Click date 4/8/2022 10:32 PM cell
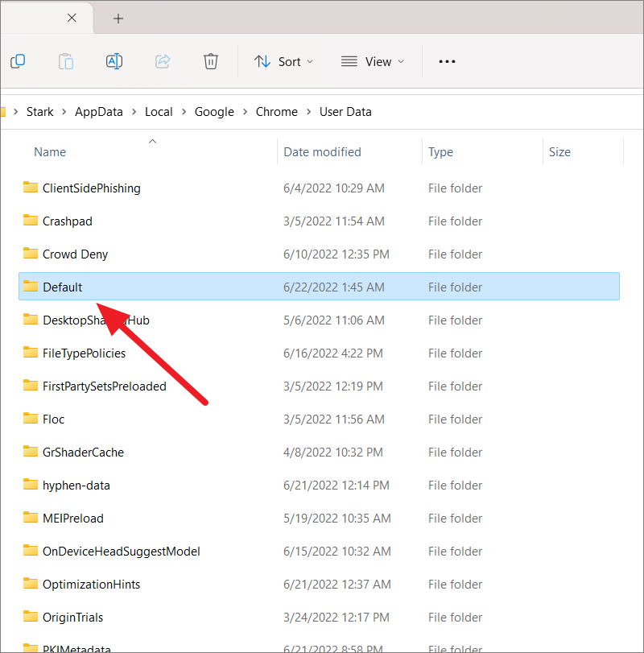Screen dimensions: 644x653 [333, 453]
